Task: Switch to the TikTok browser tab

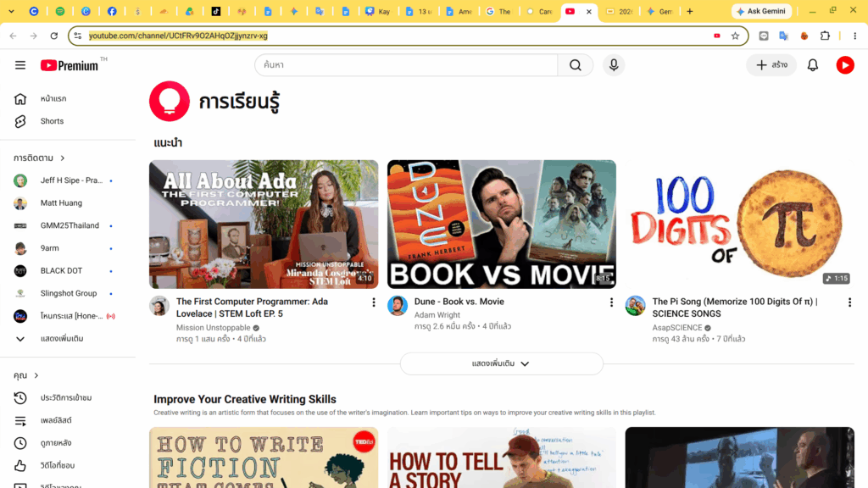Action: [216, 11]
